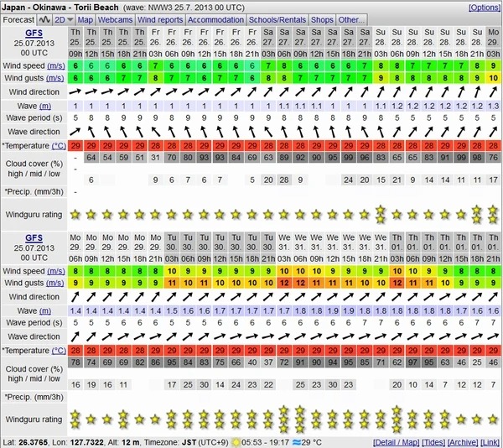Click the [Options] link

point(485,8)
